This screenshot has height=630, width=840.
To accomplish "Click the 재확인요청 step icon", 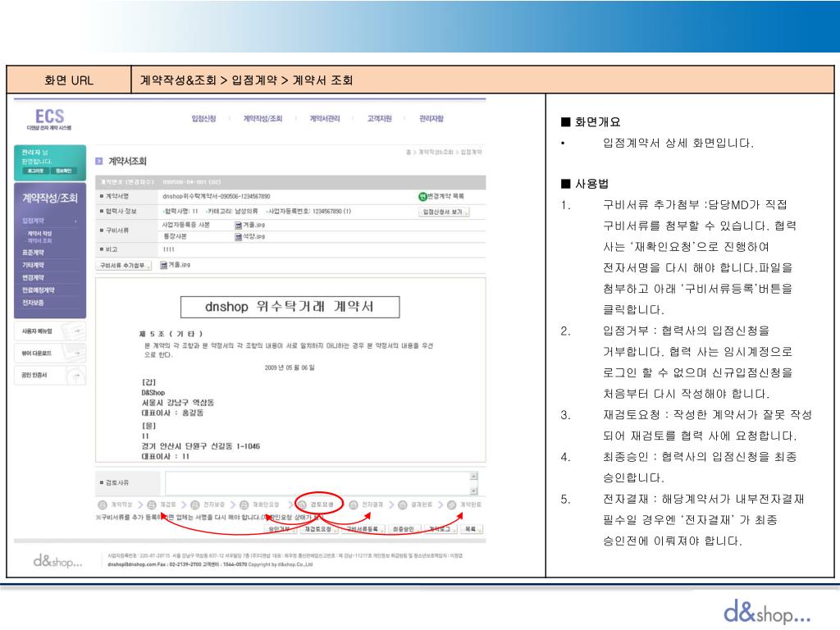I will click(x=244, y=505).
